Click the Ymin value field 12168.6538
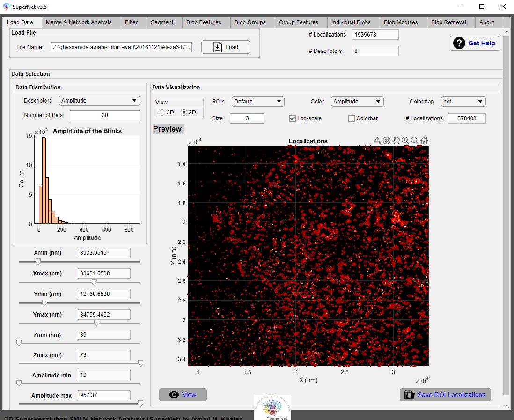 point(104,294)
